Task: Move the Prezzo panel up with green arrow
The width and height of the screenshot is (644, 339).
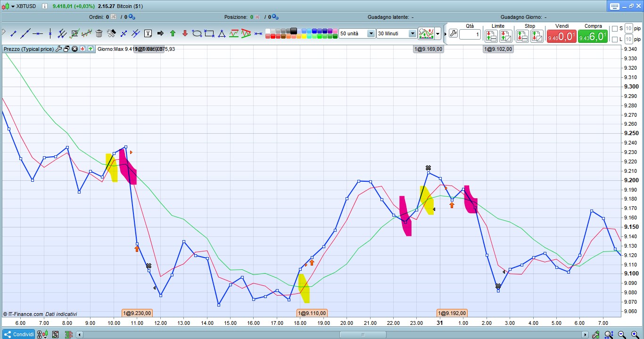Action: (91, 48)
